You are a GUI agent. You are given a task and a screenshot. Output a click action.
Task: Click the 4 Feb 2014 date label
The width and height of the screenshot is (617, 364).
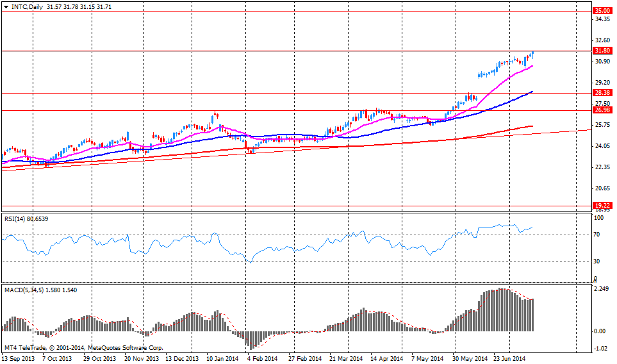pyautogui.click(x=263, y=358)
